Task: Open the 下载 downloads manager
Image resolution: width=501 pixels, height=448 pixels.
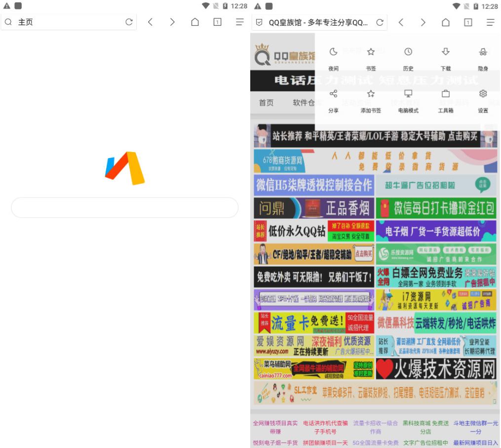Action: [445, 55]
